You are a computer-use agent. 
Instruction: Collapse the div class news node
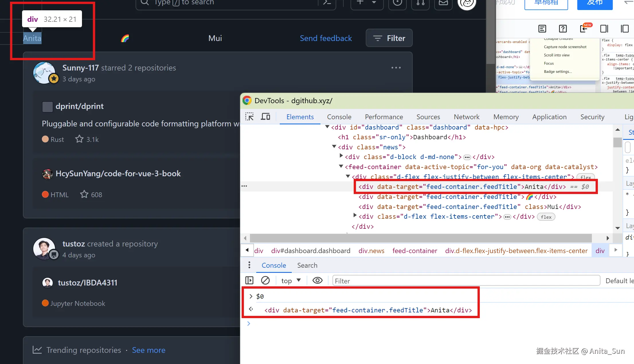pyautogui.click(x=334, y=147)
